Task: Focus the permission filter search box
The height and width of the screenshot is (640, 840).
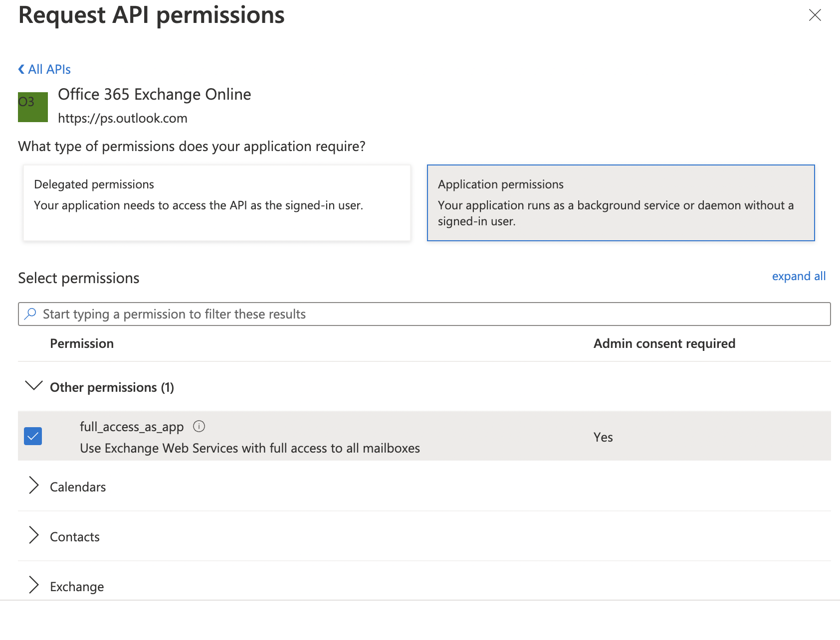Action: pos(424,314)
